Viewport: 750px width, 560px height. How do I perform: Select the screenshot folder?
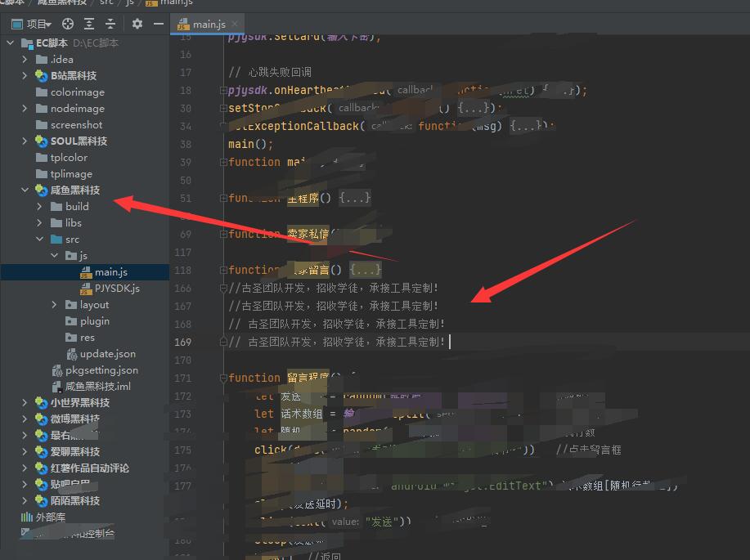(76, 125)
